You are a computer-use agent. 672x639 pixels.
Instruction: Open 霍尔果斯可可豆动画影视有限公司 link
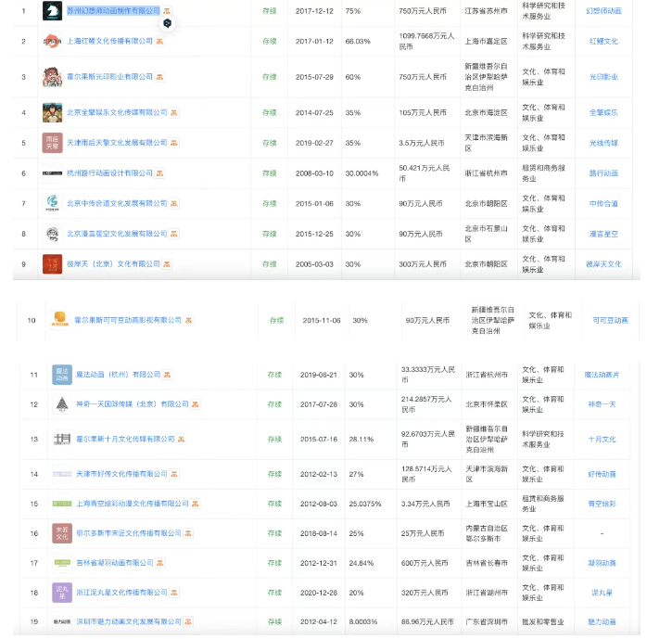coord(128,320)
